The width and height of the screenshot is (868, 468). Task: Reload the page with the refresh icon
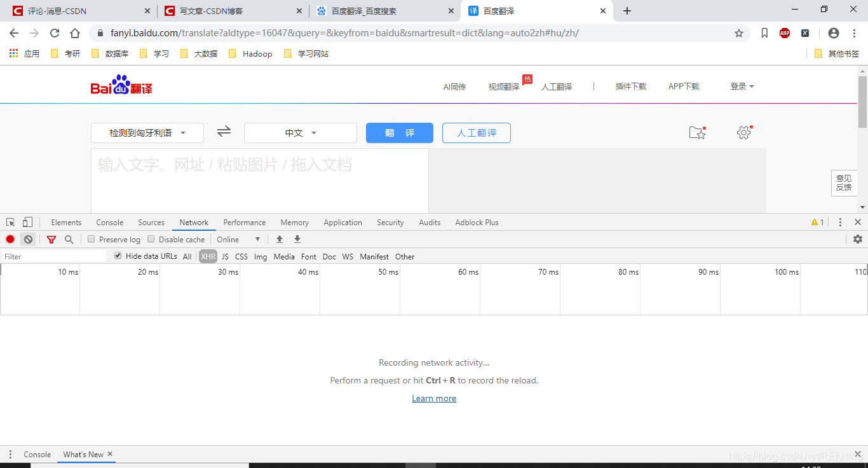(x=55, y=33)
